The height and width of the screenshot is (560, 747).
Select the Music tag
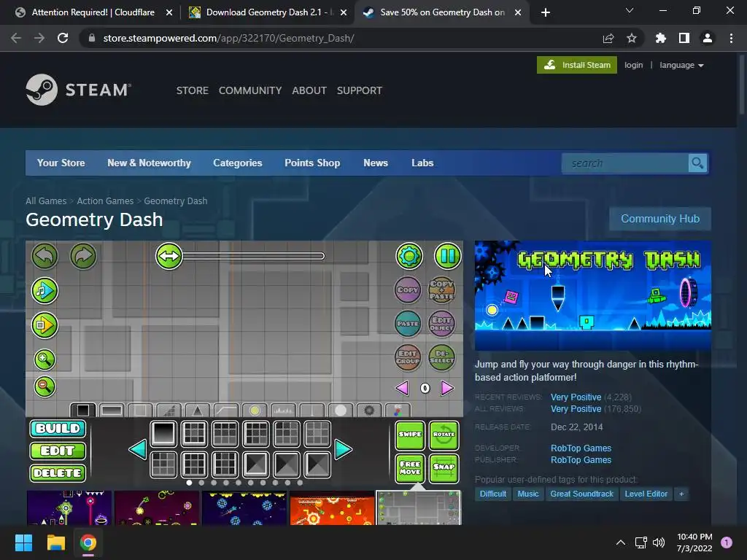point(528,494)
